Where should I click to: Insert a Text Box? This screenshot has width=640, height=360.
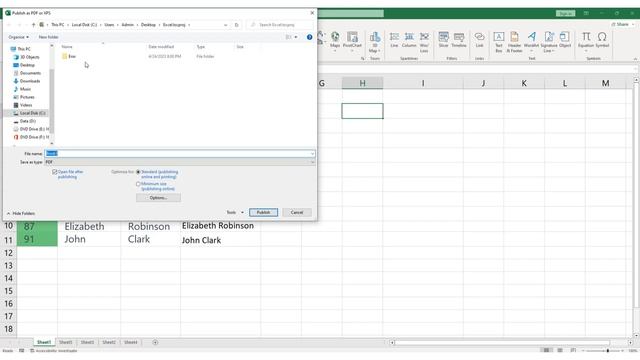pos(499,42)
